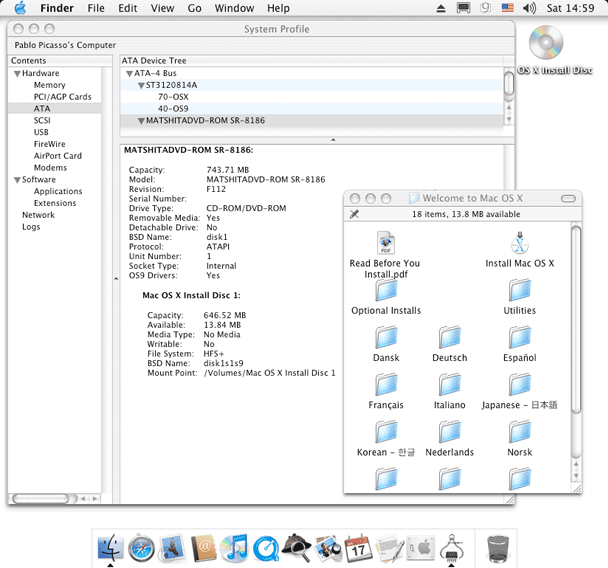
Task: Select Network in the Contents list
Action: [38, 215]
